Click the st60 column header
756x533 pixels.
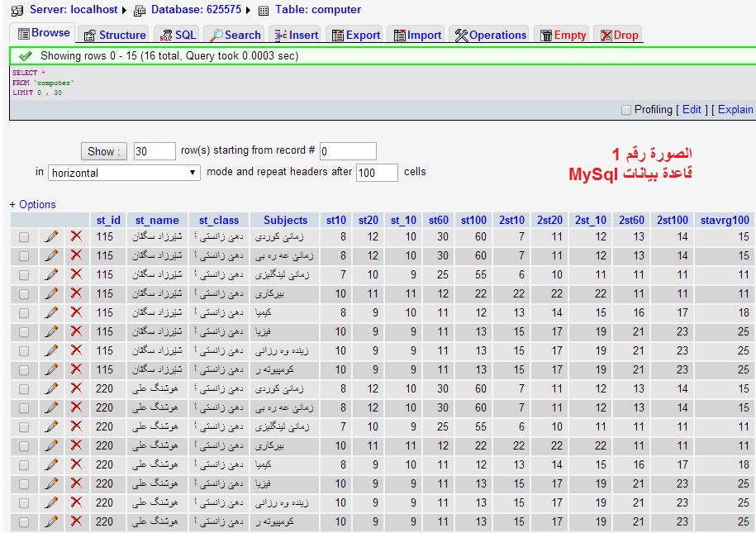(x=438, y=221)
